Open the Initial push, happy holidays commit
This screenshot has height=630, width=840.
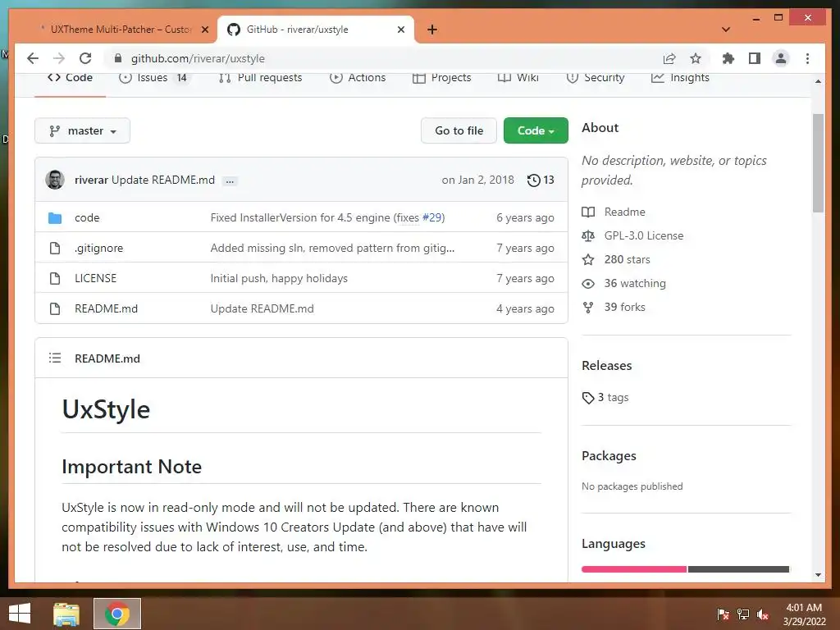pyautogui.click(x=279, y=279)
